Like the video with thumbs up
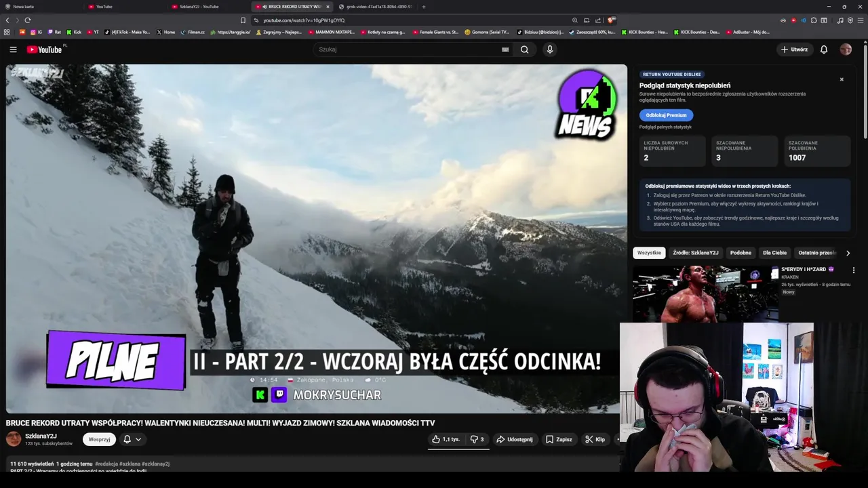868x488 pixels. (x=446, y=439)
